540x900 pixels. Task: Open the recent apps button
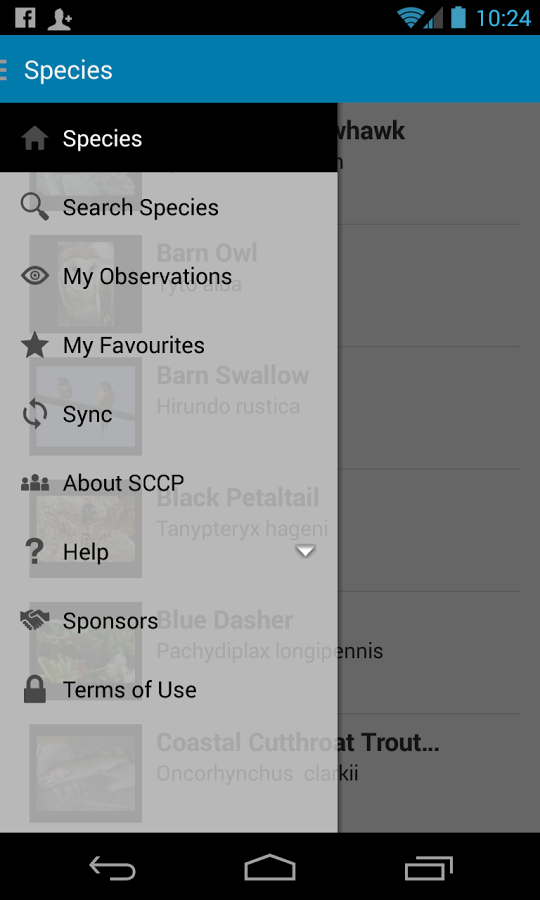[x=428, y=868]
